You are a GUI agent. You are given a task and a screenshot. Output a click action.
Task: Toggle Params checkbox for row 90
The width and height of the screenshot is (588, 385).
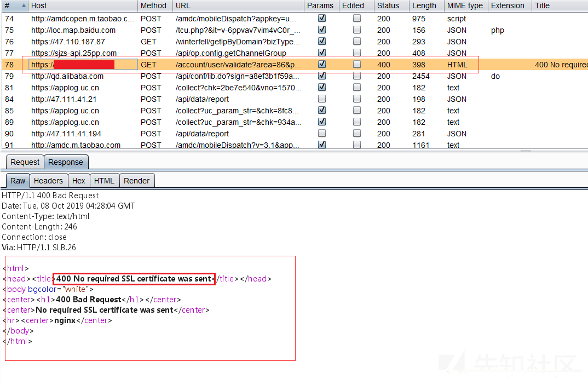click(x=322, y=133)
